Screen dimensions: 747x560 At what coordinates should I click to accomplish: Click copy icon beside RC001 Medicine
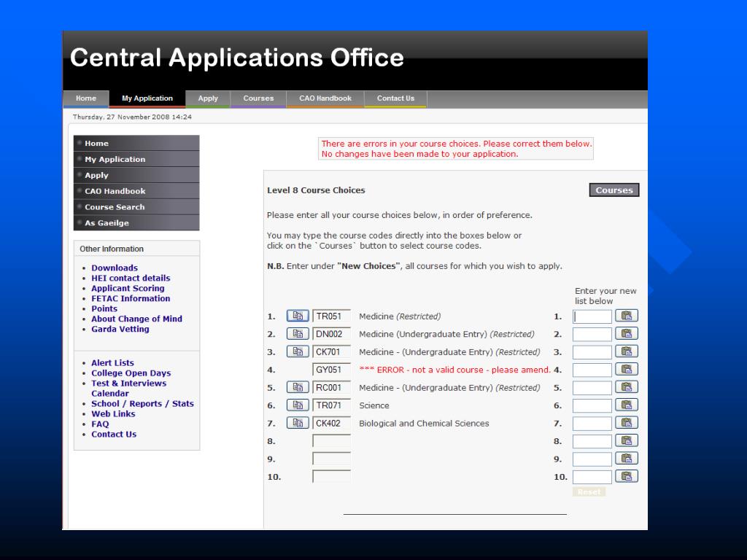pos(298,387)
